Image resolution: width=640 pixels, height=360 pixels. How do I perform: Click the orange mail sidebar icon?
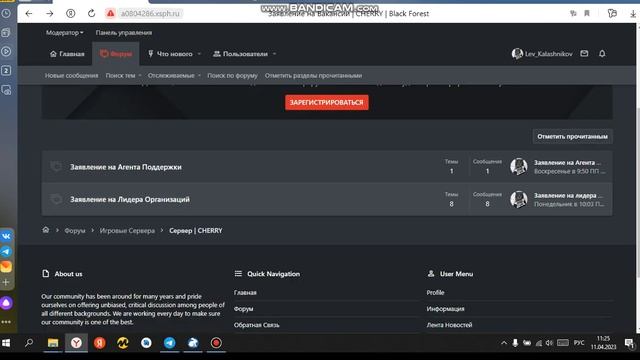[6, 267]
